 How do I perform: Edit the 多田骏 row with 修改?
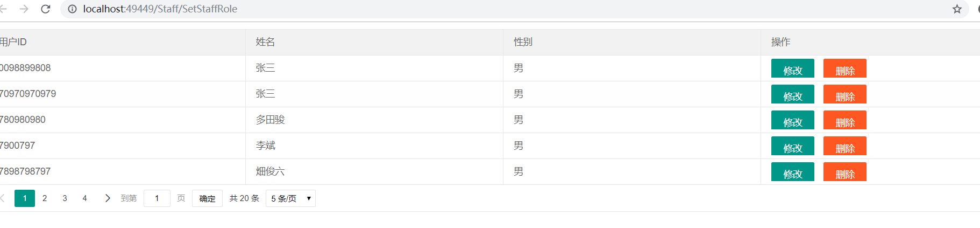click(792, 120)
